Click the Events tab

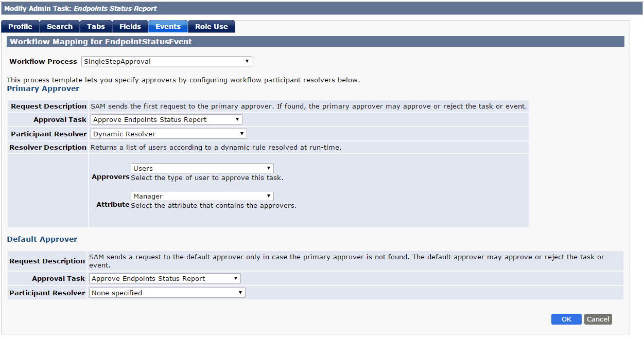168,27
